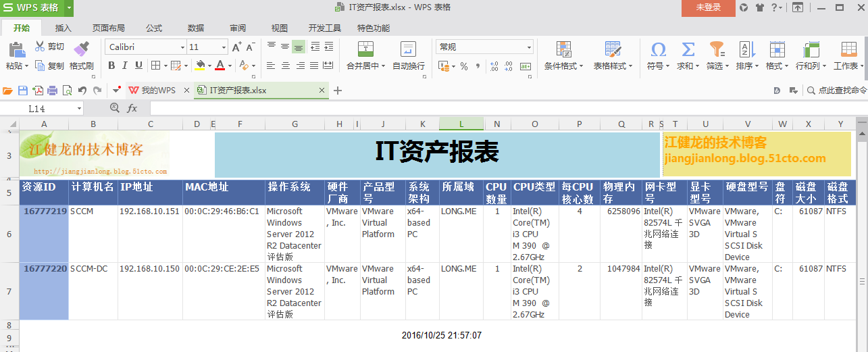Image resolution: width=868 pixels, height=352 pixels.
Task: Insert a Symbol using the Omega icon
Action: pyautogui.click(x=658, y=49)
